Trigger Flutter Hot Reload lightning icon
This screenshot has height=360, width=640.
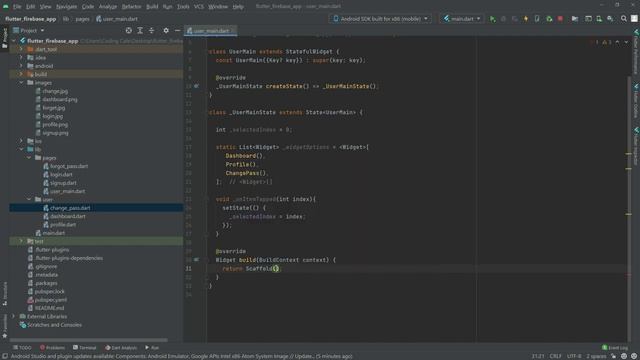pyautogui.click(x=526, y=19)
